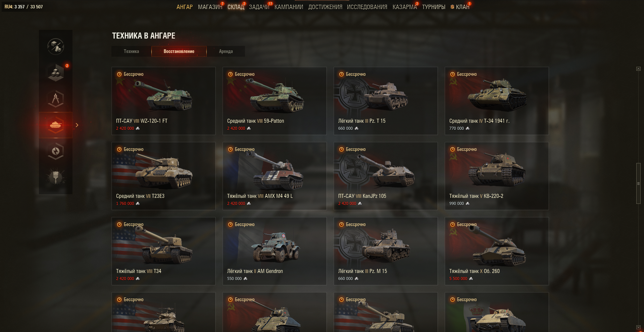644x332 pixels.
Task: Switch to the Аренда tab
Action: 226,51
